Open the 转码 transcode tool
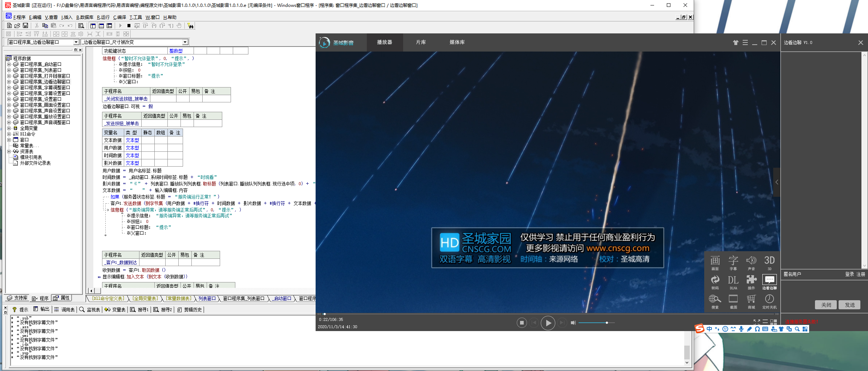This screenshot has width=868, height=371. pos(715,282)
